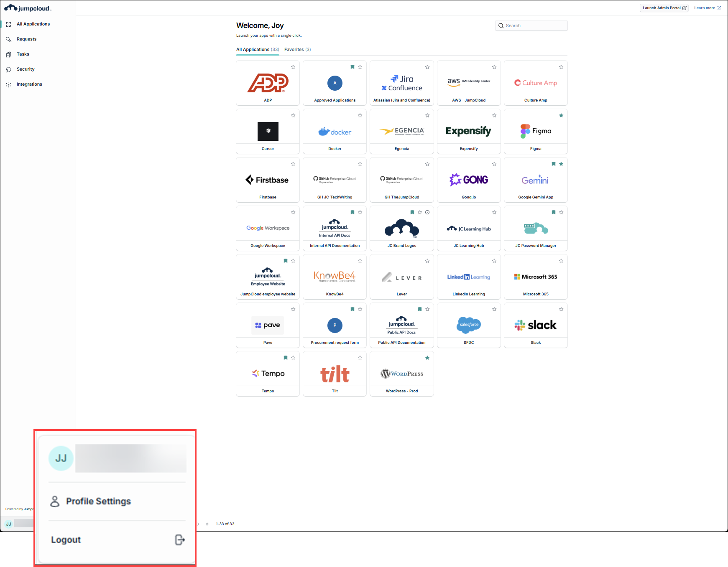
Task: Open the AWS - JumpCloud app
Action: pyautogui.click(x=469, y=83)
